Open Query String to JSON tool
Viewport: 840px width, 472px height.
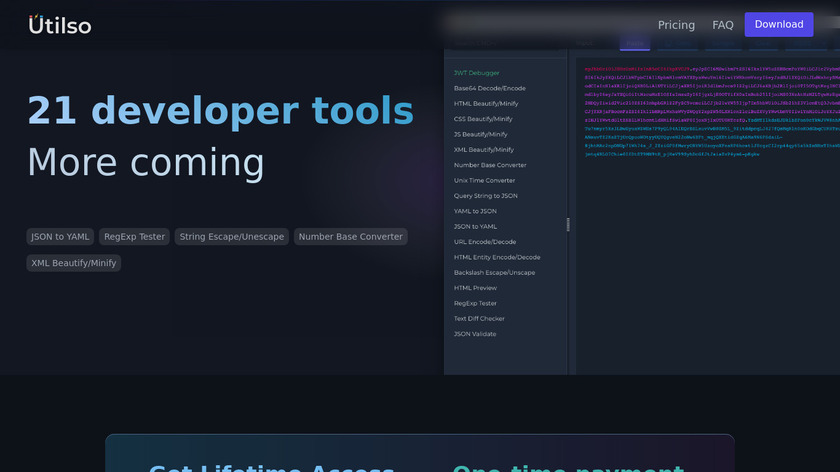click(485, 195)
